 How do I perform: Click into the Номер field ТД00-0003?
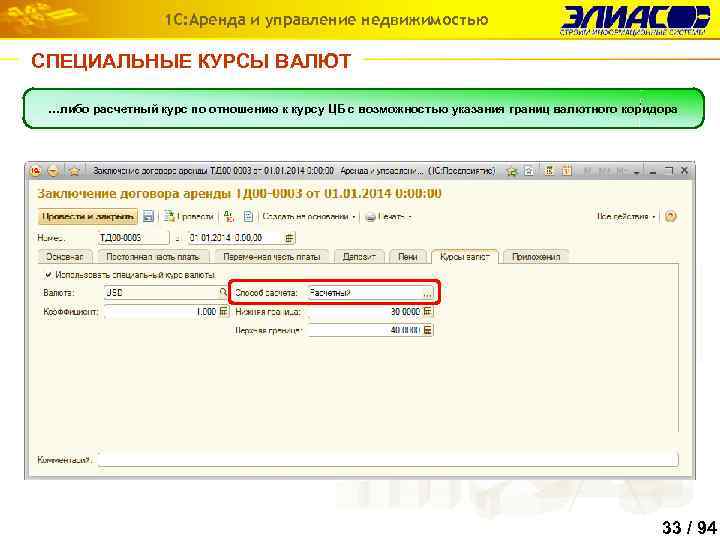[x=134, y=238]
